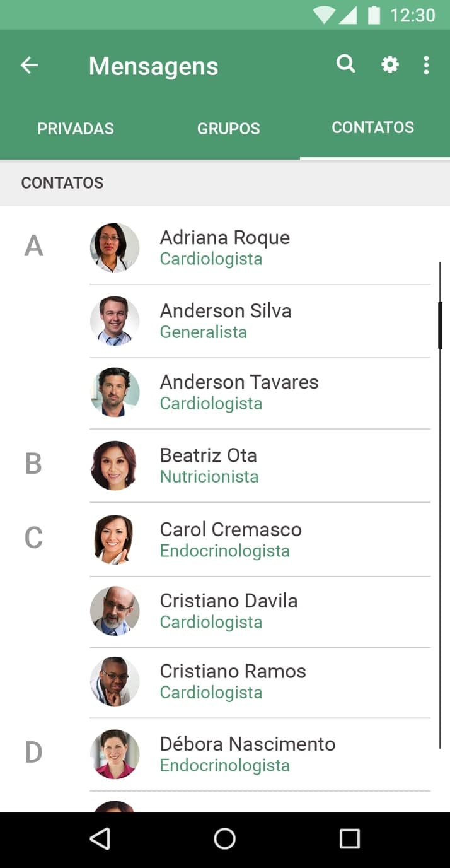Image resolution: width=450 pixels, height=868 pixels.
Task: Click the back arrow next to Mensagens
Action: (29, 65)
